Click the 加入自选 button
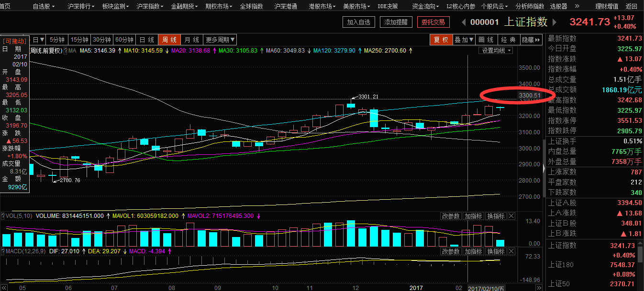Screen dimensions: 644x291 tap(359, 22)
